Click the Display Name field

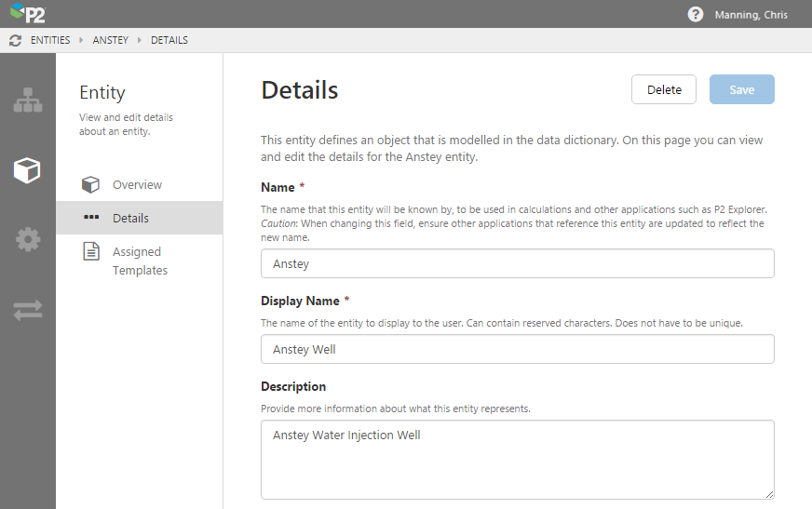pyautogui.click(x=517, y=349)
